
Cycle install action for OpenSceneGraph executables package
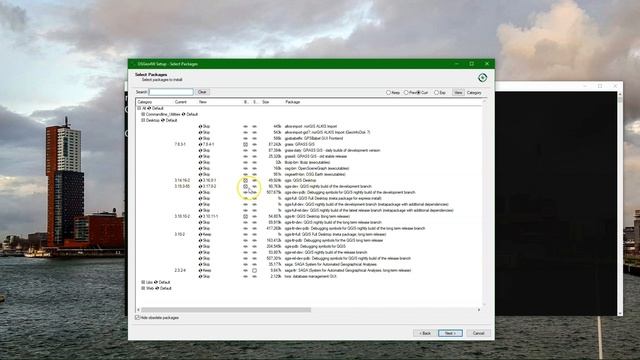coord(200,169)
